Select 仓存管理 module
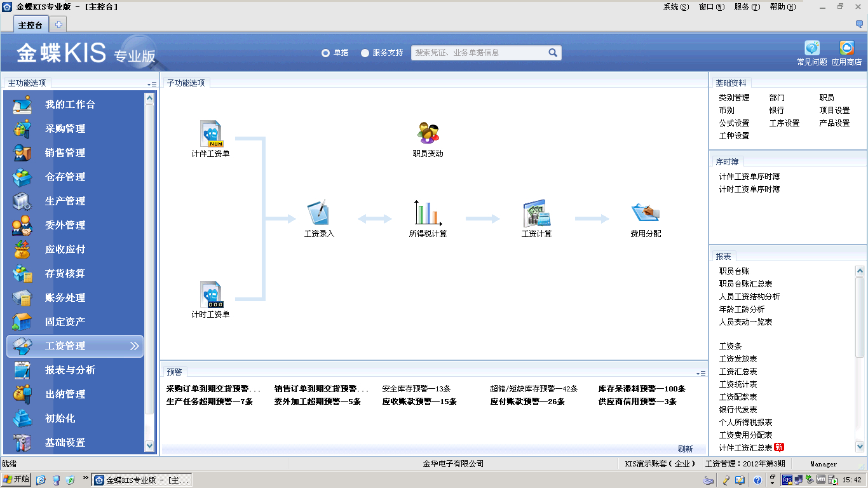Viewport: 868px width, 488px height. point(65,177)
